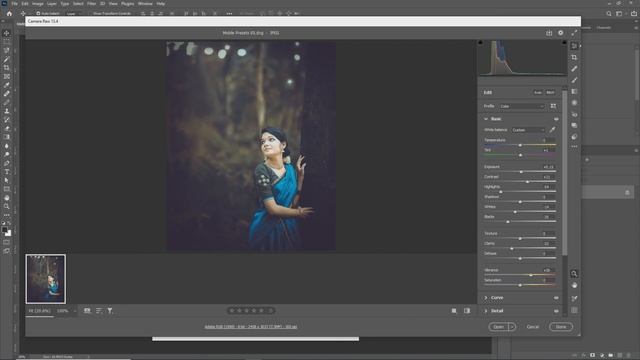The image size is (640, 360).
Task: Select the Crop tool in Photoshop toolbar
Action: (x=7, y=68)
